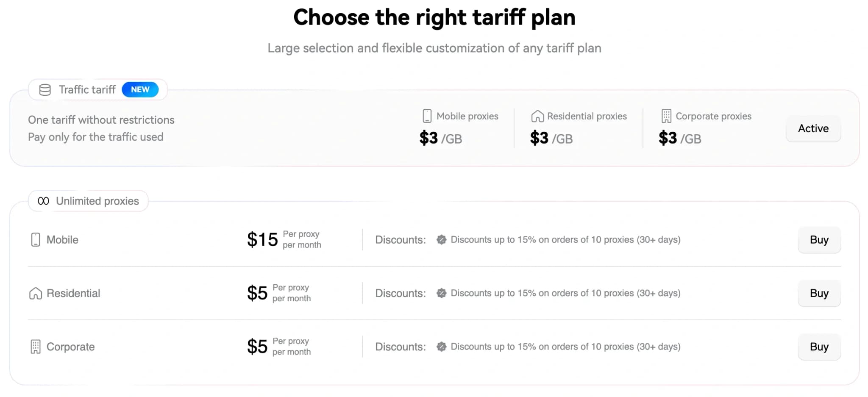
Task: Click the Mobile row discount description text
Action: pos(565,240)
